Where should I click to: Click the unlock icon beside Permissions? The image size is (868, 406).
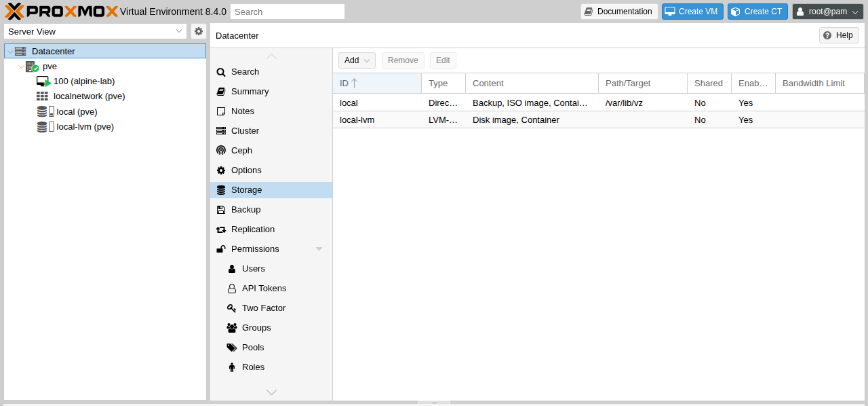coord(220,249)
